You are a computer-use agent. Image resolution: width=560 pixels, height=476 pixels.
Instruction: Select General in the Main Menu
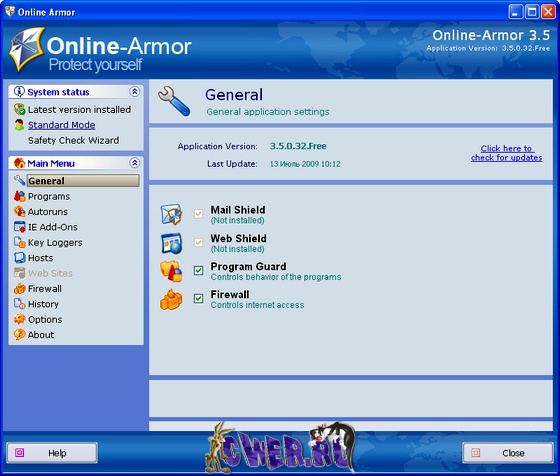(x=83, y=181)
